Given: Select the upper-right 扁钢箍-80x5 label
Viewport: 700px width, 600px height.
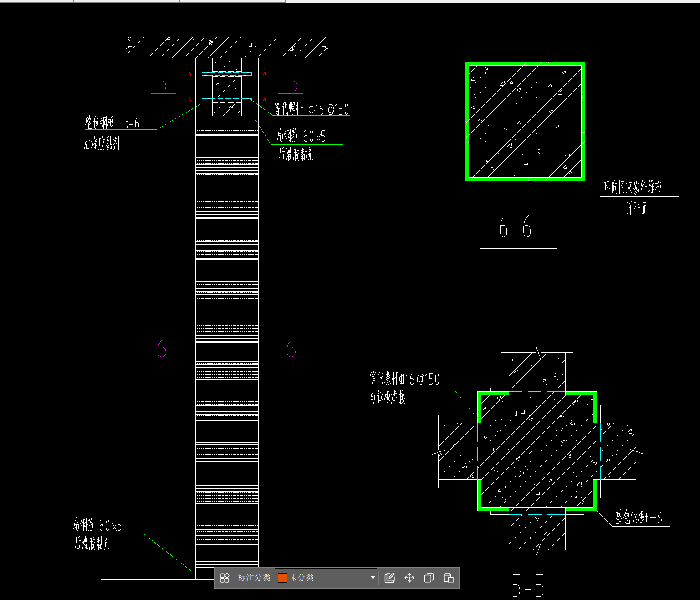Looking at the screenshot, I should tap(301, 136).
